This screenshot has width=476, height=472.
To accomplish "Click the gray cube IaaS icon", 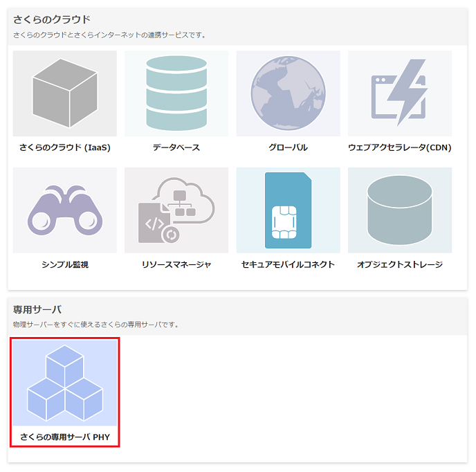I will tap(65, 93).
